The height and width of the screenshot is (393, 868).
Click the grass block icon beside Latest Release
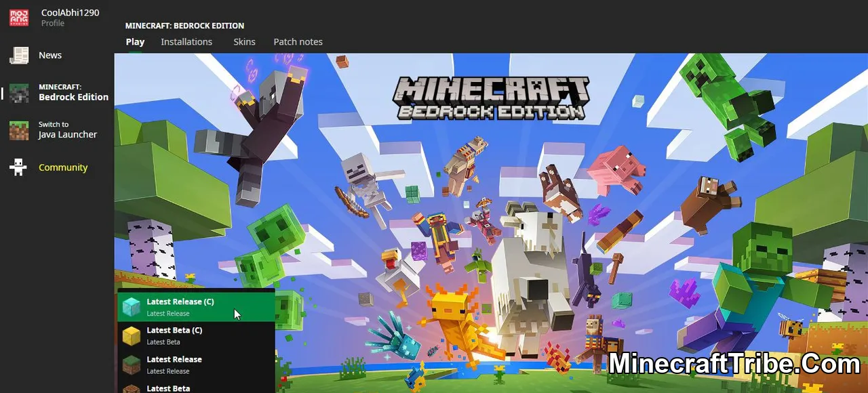click(x=131, y=365)
